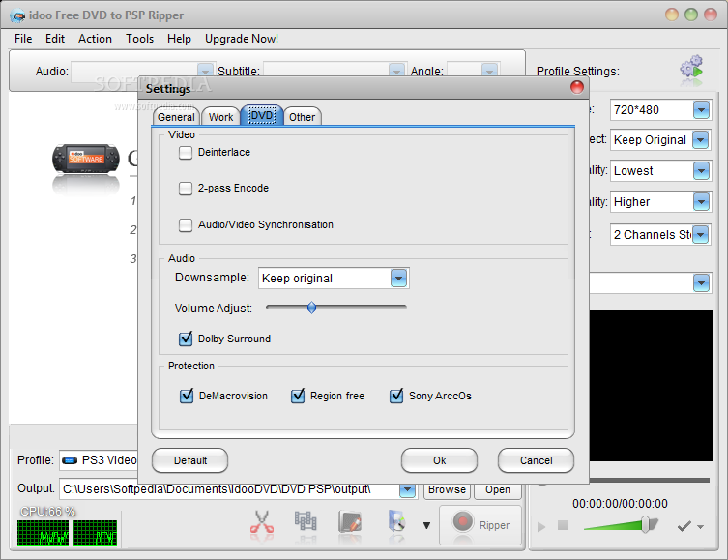
Task: Click the second green CPU usage graph
Action: click(x=94, y=533)
